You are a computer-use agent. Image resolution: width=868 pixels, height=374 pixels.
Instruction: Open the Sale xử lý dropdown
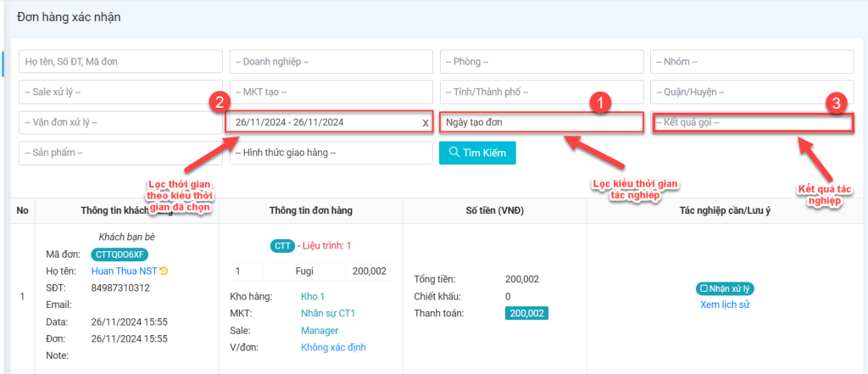120,92
